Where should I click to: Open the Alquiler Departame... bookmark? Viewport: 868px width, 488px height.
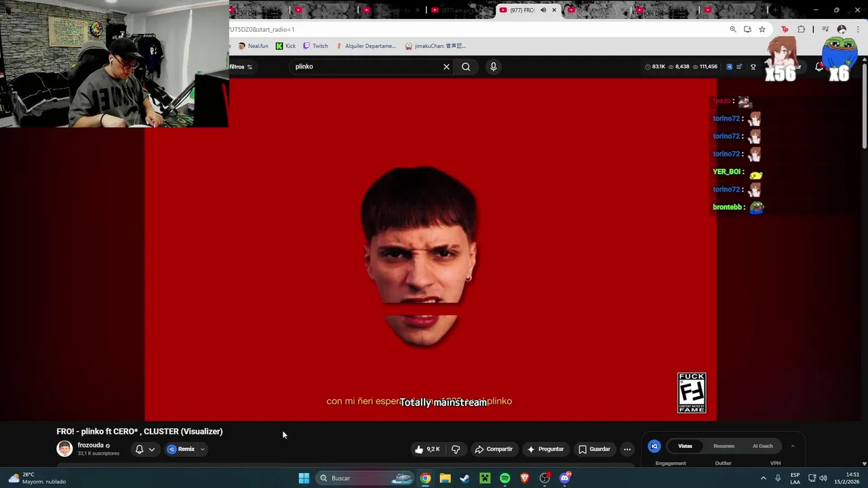click(366, 46)
